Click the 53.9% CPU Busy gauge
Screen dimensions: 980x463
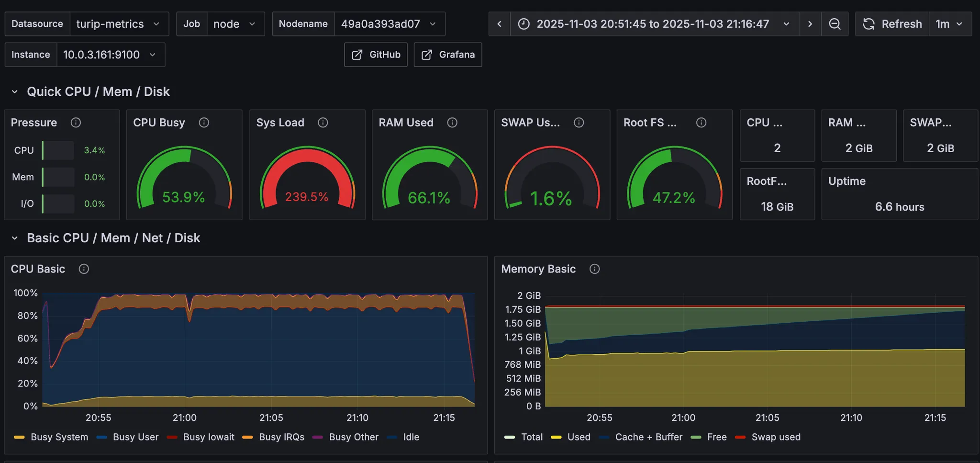coord(184,177)
